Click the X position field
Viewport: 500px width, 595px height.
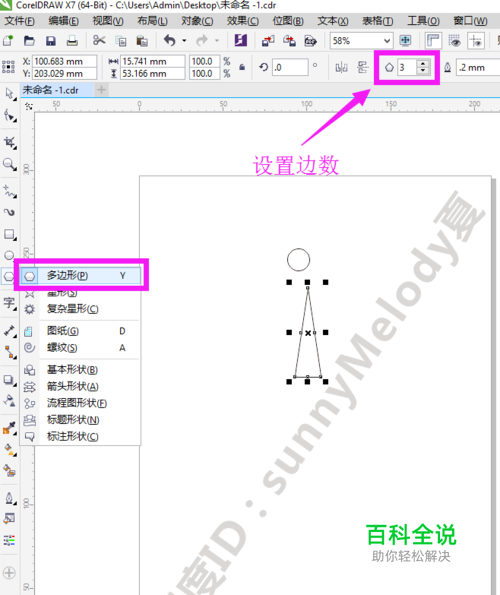pos(64,61)
